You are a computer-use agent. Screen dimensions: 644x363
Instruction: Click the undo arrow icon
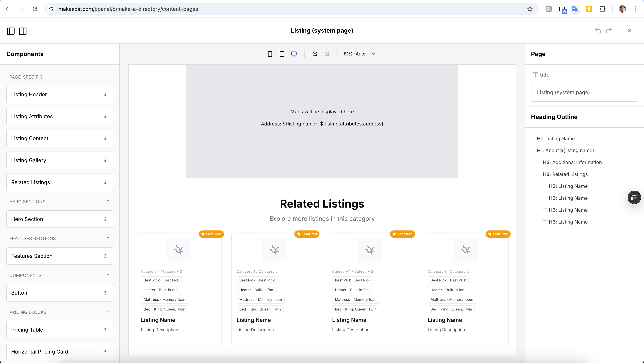pyautogui.click(x=598, y=31)
